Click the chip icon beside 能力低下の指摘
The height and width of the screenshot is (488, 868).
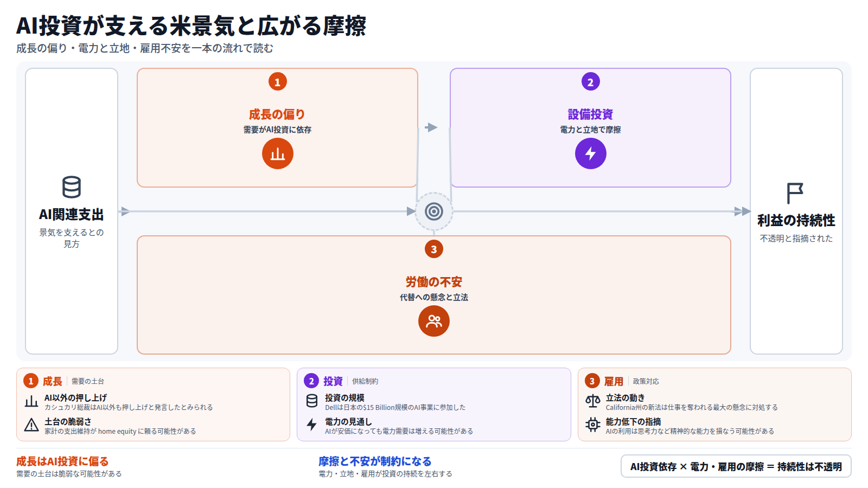593,425
